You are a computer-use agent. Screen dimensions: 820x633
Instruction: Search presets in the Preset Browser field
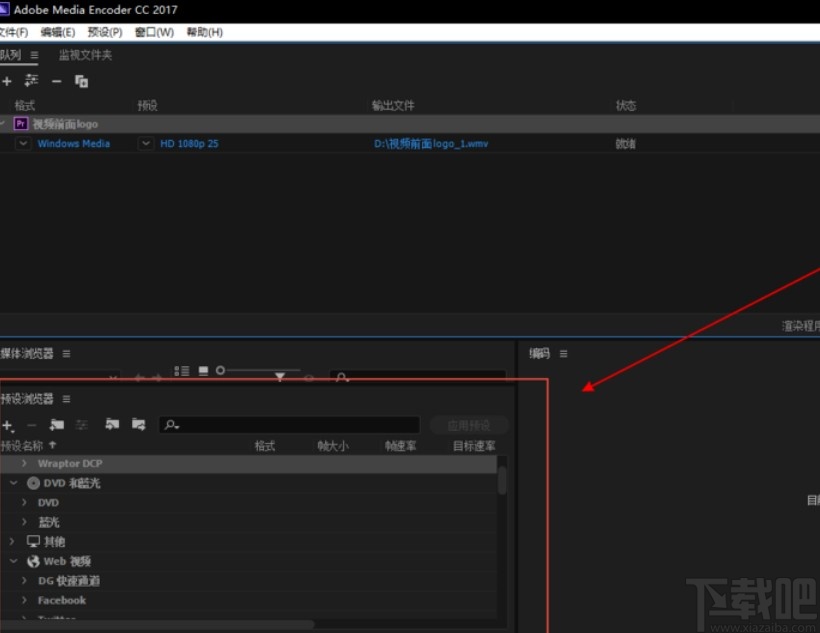pyautogui.click(x=290, y=425)
